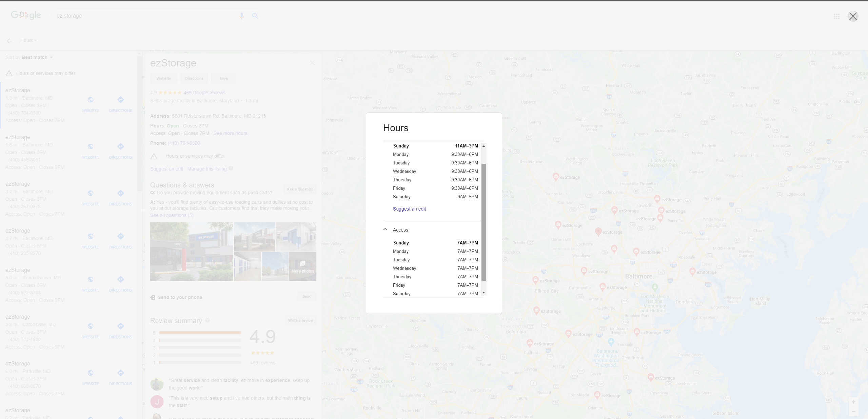This screenshot has height=419, width=868.
Task: Open the Google apps grid icon
Action: tap(836, 16)
